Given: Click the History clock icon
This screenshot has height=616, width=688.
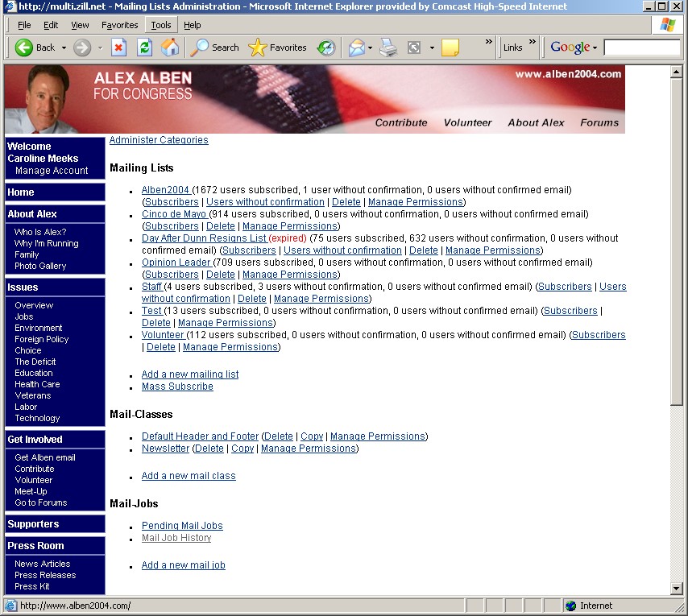Looking at the screenshot, I should click(x=326, y=48).
